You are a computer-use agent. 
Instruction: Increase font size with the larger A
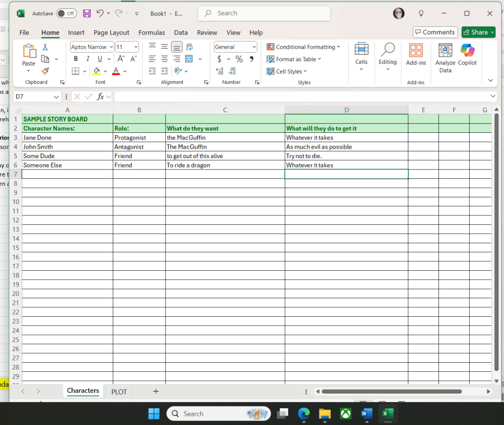[x=121, y=59]
